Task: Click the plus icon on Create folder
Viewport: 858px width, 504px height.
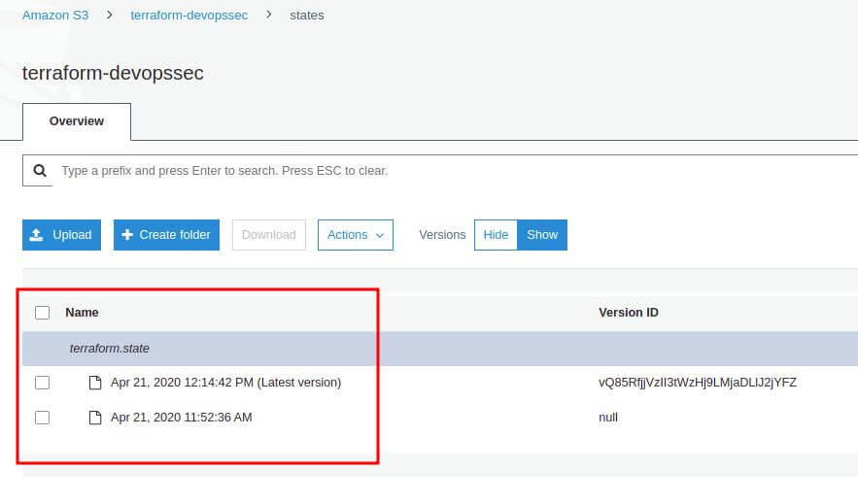Action: (127, 235)
